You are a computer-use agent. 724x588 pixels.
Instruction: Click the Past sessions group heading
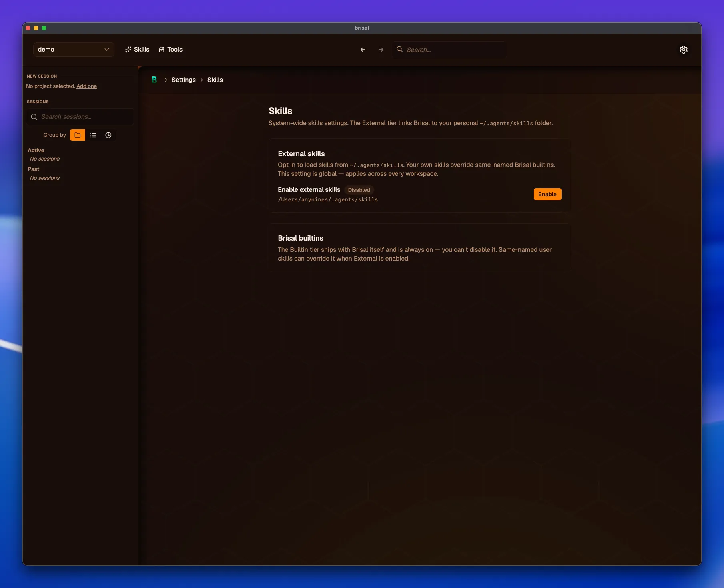click(x=34, y=169)
